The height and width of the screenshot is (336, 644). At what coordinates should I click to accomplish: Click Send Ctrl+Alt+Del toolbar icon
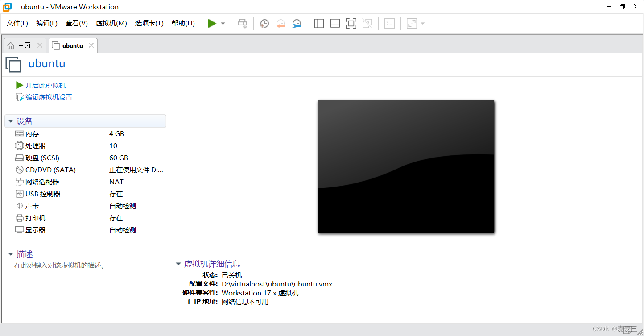pyautogui.click(x=242, y=23)
